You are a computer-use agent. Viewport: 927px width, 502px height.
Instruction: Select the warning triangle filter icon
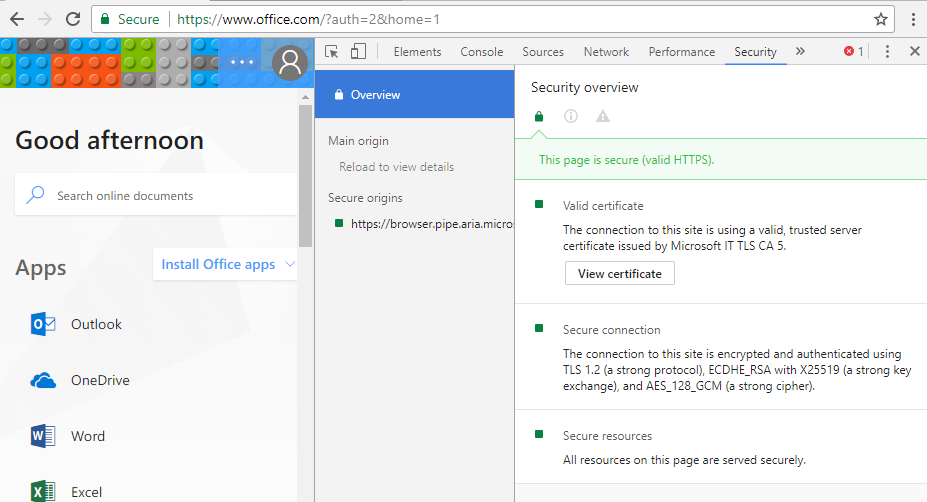coord(602,116)
